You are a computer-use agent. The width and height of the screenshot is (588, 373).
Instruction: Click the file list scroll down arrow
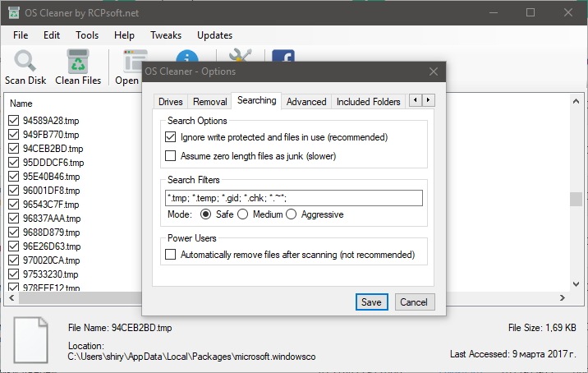point(576,284)
